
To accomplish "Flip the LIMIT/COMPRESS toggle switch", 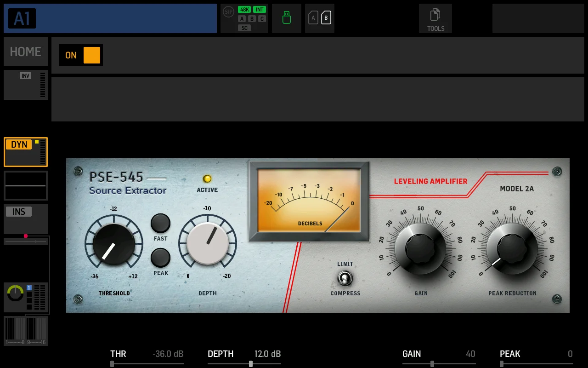I will tap(345, 278).
